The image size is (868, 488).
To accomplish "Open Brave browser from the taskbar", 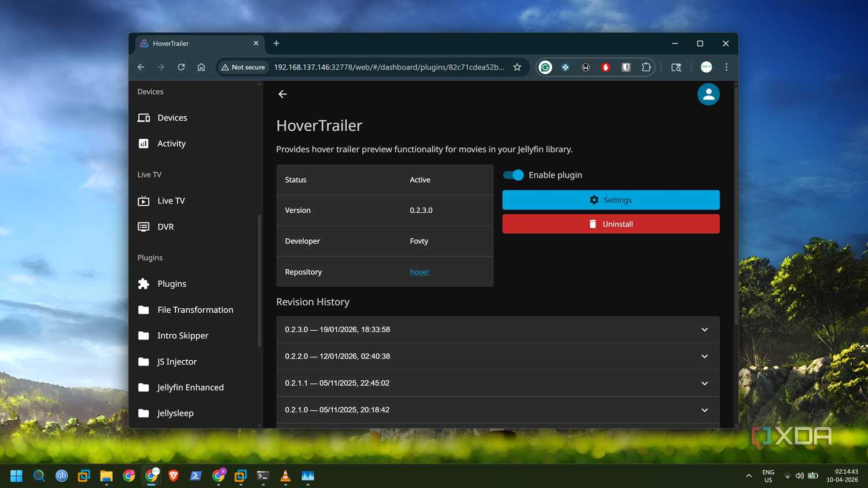I will 174,476.
